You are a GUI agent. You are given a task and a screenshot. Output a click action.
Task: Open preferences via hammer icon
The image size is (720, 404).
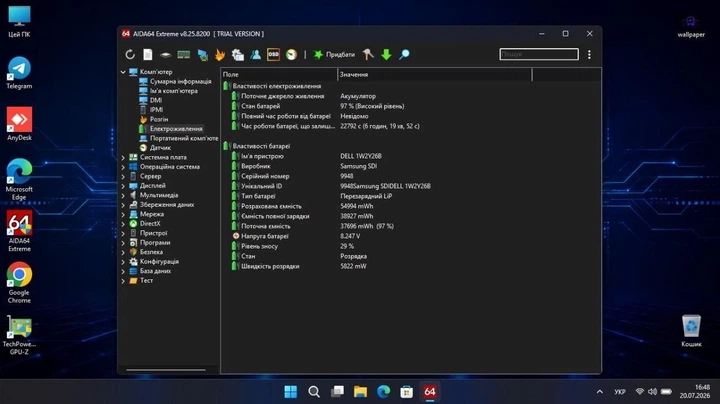coord(368,55)
